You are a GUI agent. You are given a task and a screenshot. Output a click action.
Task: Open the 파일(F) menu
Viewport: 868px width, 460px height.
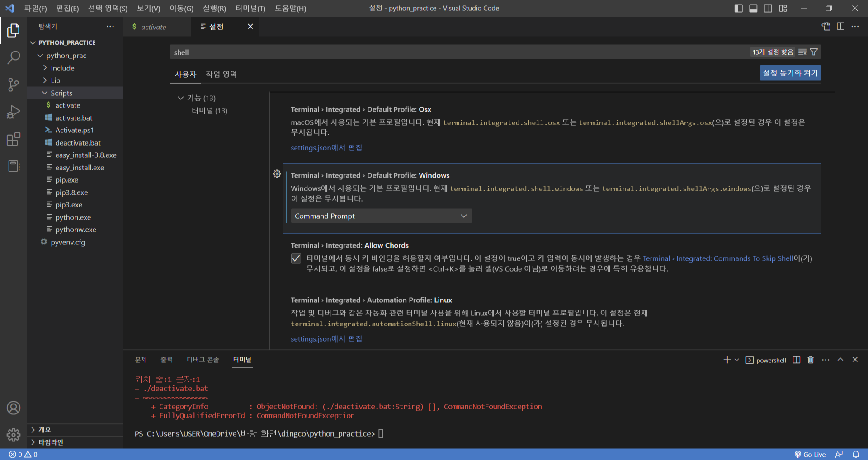(x=36, y=8)
